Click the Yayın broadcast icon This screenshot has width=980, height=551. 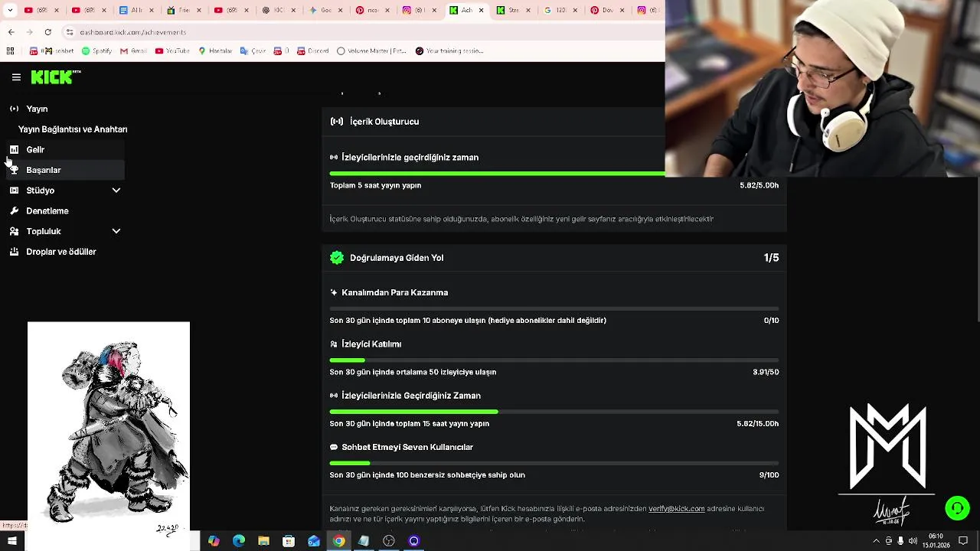click(14, 109)
